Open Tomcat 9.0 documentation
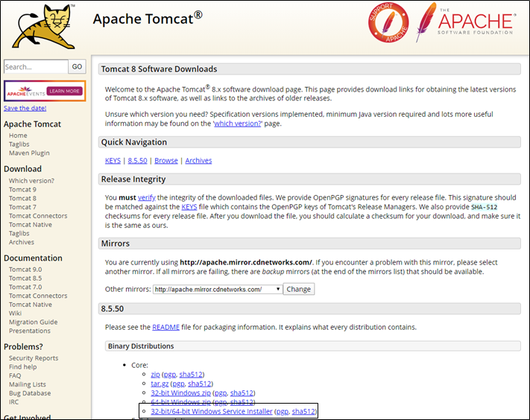Screen dimensions: 530x420 [25, 270]
